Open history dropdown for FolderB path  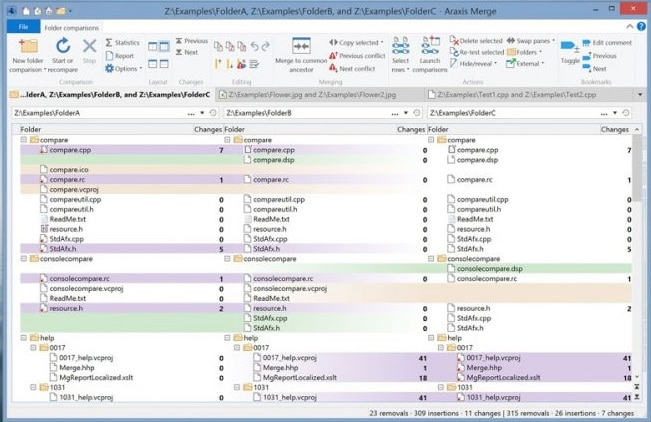pyautogui.click(x=406, y=113)
